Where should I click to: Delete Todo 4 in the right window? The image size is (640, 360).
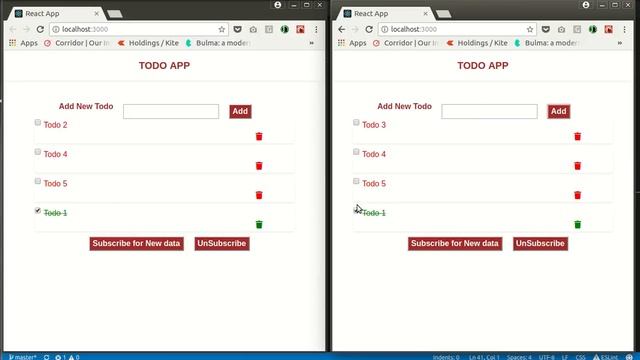click(x=578, y=166)
